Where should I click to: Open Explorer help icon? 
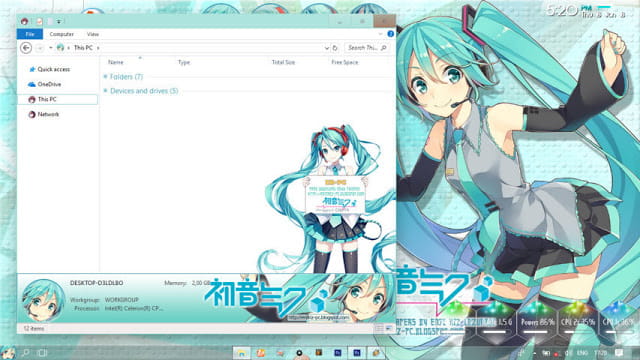point(391,34)
